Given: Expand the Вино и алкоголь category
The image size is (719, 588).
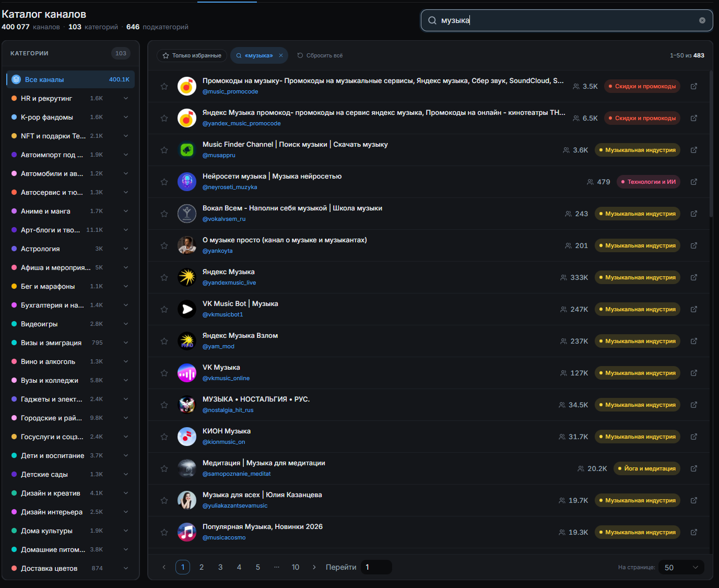Looking at the screenshot, I should pos(126,361).
